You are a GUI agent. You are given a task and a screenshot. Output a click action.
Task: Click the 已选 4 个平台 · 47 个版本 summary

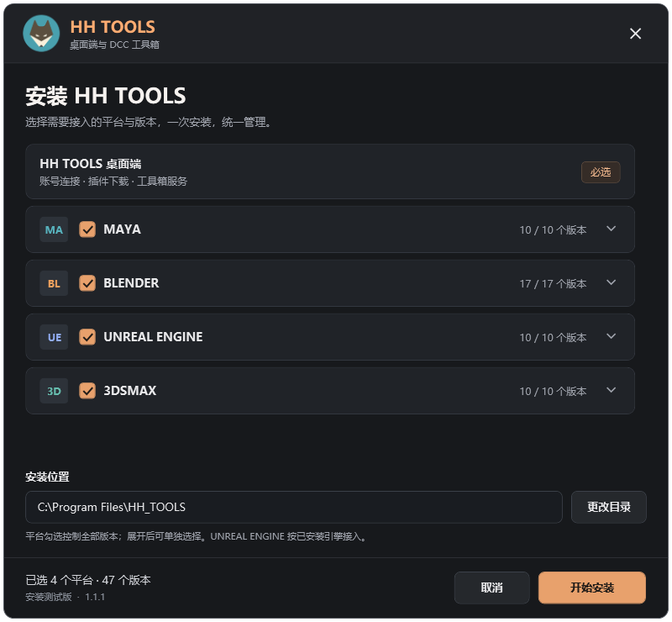88,580
